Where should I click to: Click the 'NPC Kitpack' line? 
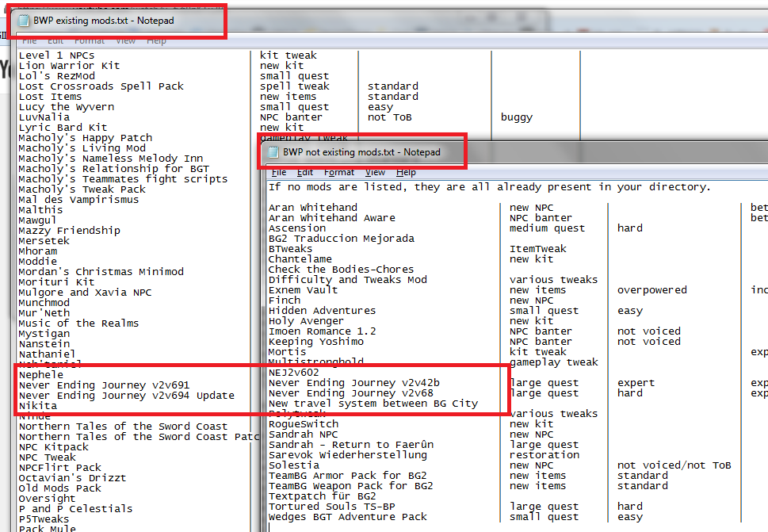coord(53,446)
